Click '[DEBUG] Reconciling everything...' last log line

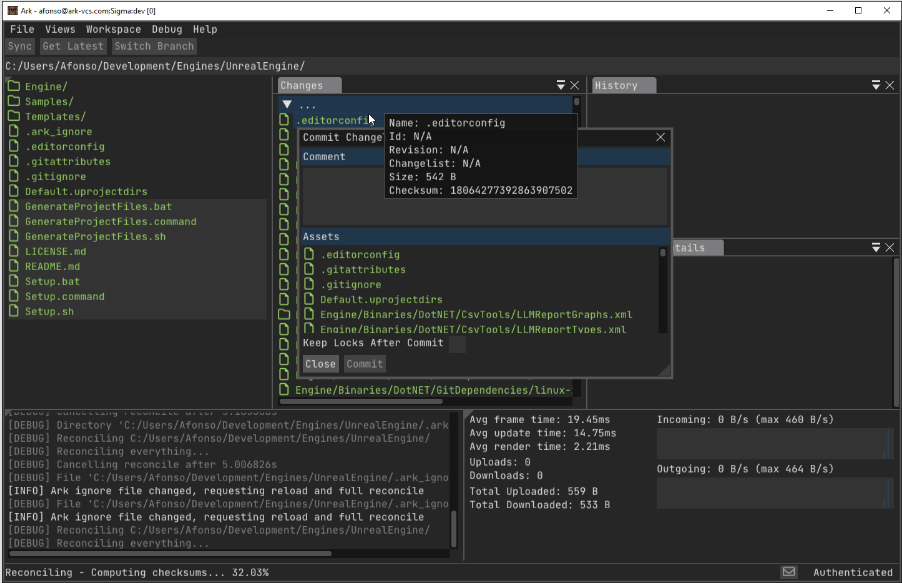[108, 543]
